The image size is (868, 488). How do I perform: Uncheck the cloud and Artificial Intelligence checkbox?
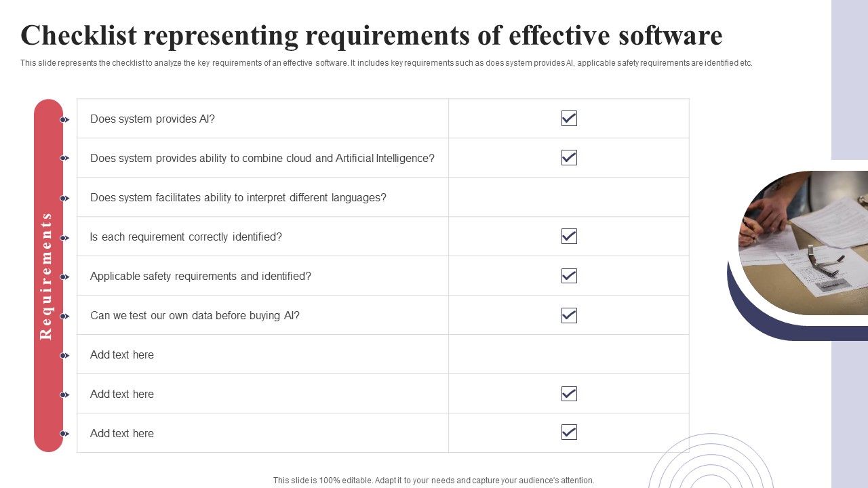point(569,158)
